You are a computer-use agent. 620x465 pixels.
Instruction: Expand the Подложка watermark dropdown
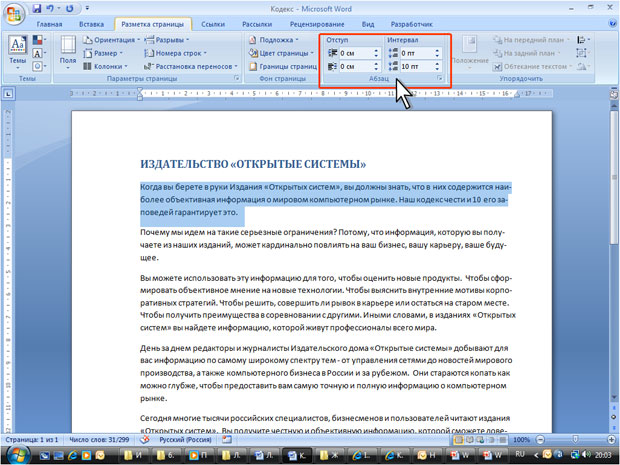[274, 40]
